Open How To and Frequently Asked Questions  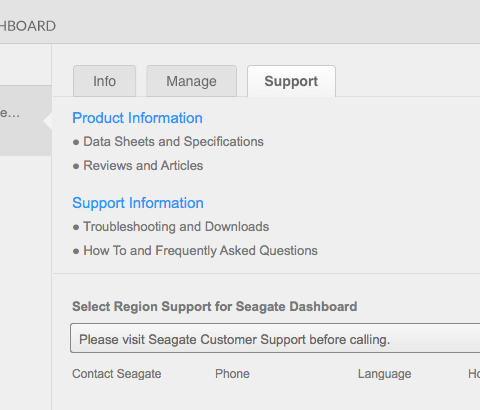click(x=200, y=251)
